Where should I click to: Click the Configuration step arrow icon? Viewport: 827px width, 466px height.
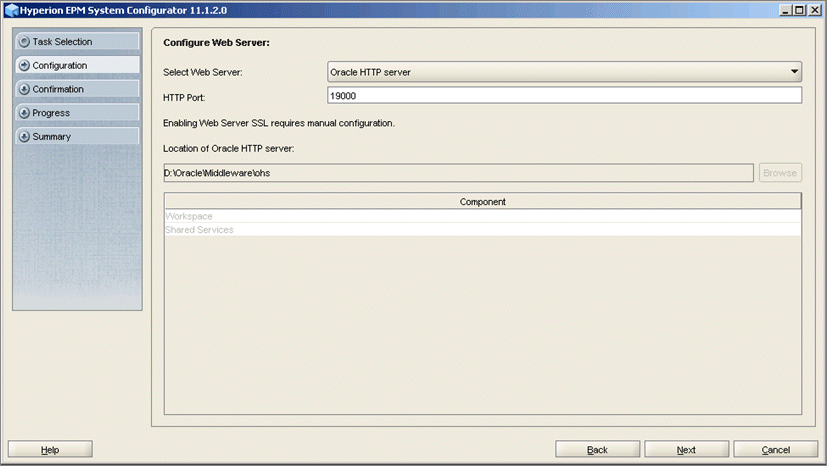[24, 65]
